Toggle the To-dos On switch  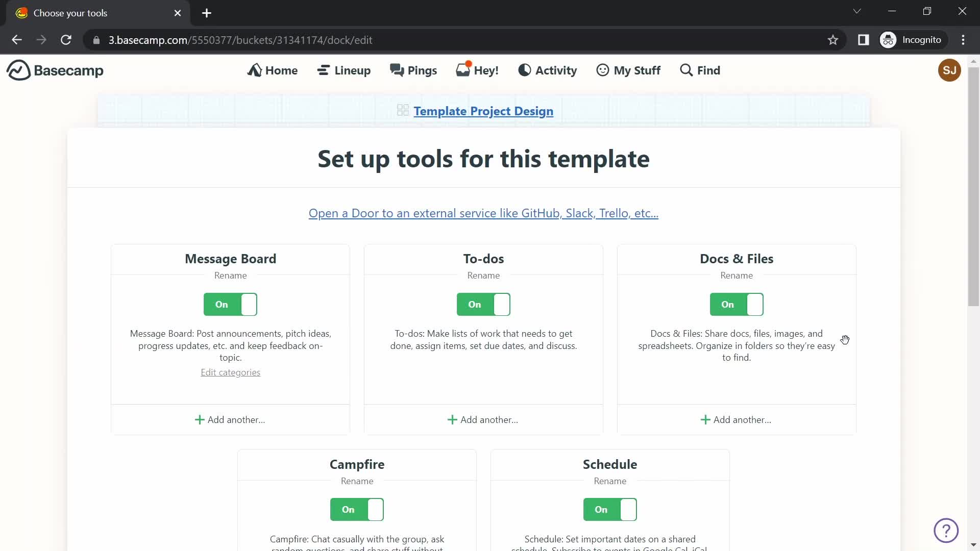pyautogui.click(x=484, y=305)
